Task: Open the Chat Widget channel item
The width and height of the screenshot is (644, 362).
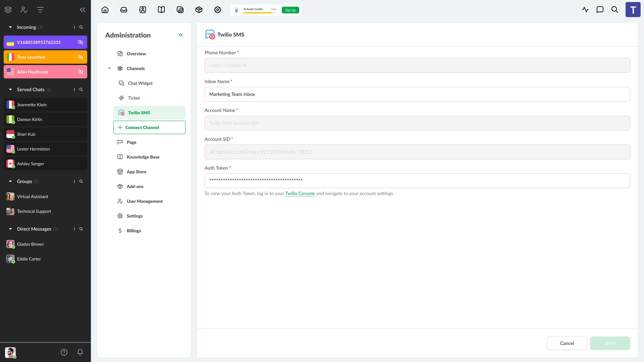Action: coord(140,83)
